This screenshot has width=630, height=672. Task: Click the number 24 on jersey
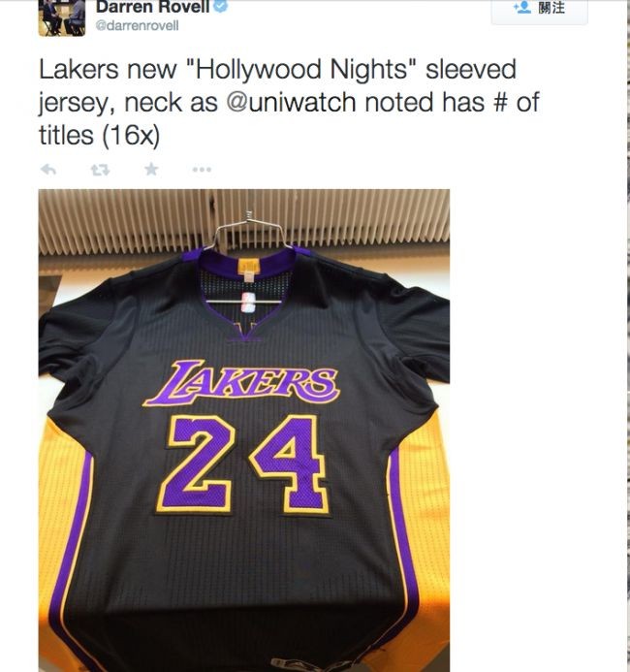[243, 464]
